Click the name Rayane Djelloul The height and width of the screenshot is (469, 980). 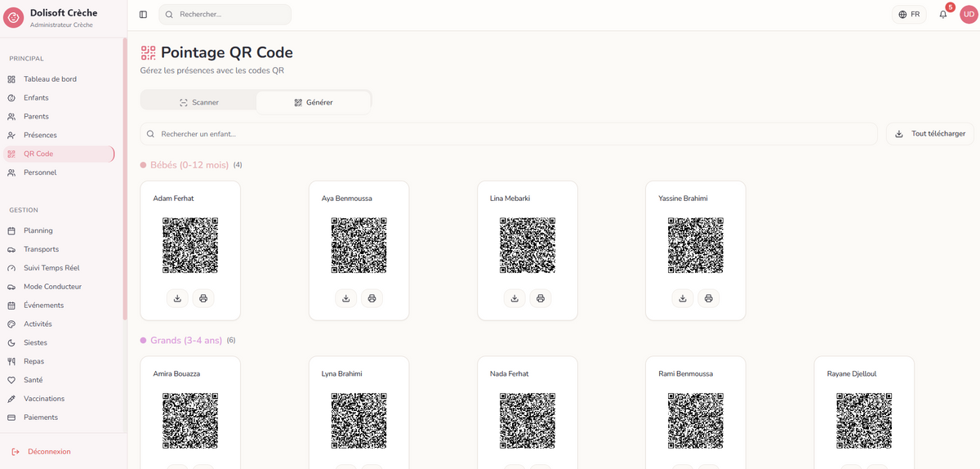(x=852, y=373)
